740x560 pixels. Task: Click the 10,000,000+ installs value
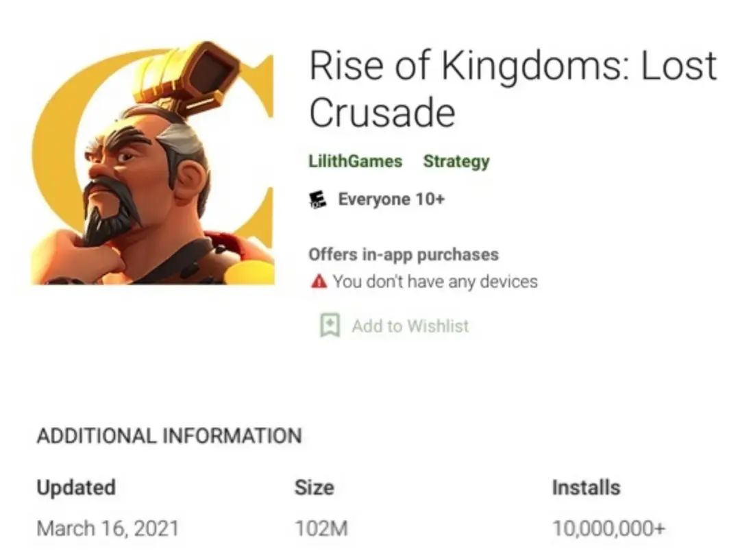609,528
